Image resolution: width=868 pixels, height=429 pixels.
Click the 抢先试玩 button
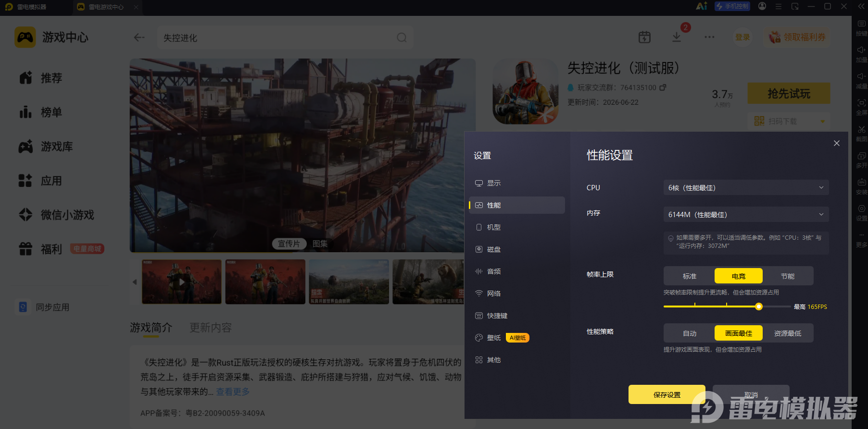(x=789, y=93)
